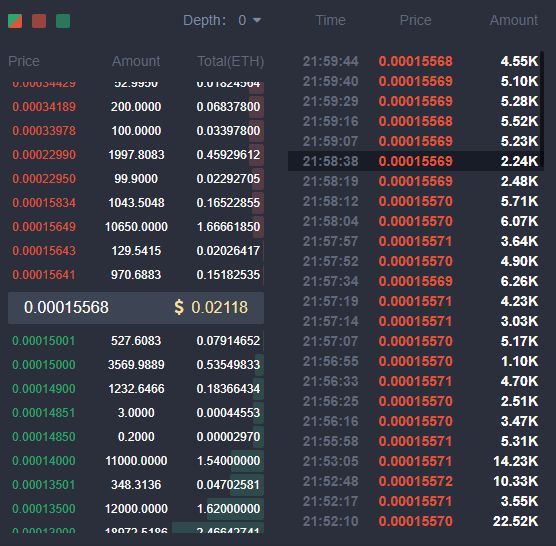Click the order book Amount column header
Viewport: 556px width, 546px height.
pyautogui.click(x=136, y=61)
